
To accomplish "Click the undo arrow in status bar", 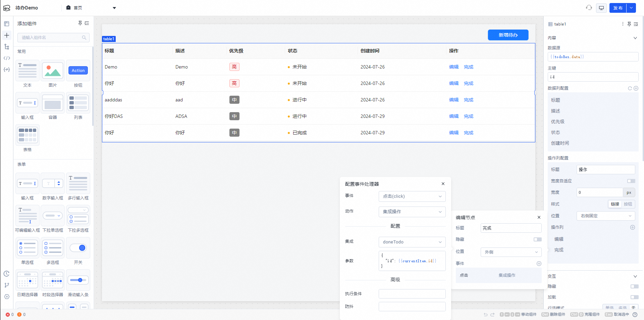I will pos(485,315).
